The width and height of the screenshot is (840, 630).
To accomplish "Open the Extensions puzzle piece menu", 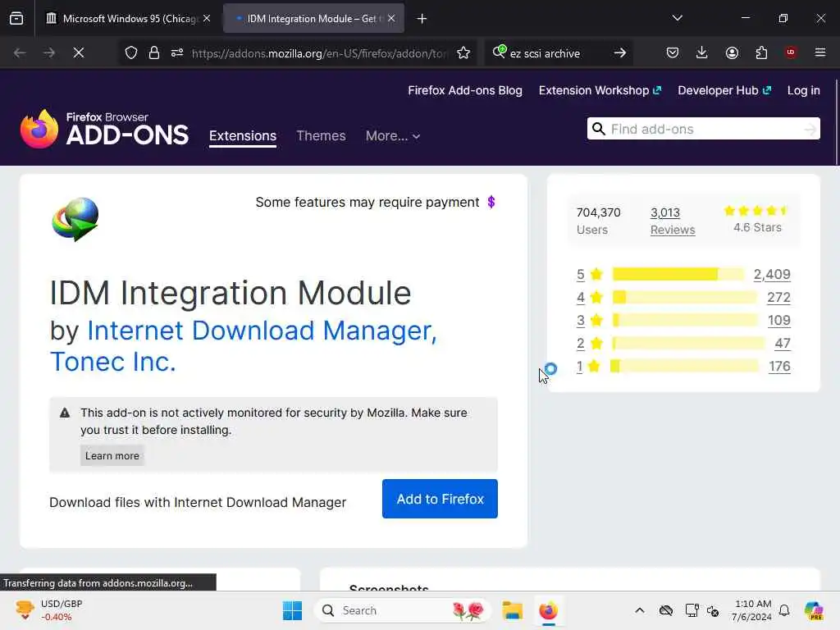I will click(x=762, y=52).
